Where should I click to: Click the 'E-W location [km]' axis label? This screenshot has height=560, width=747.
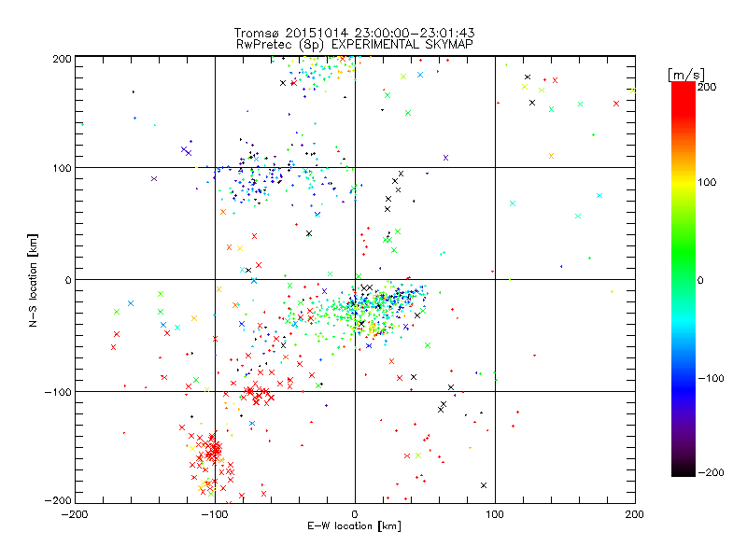(x=354, y=526)
